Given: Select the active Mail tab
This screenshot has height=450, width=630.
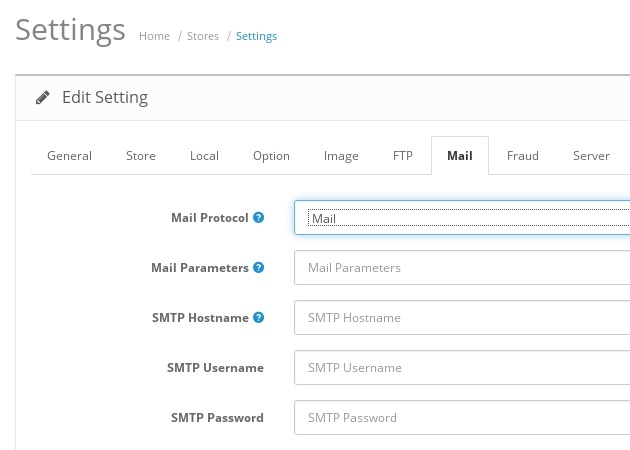Looking at the screenshot, I should click(x=460, y=155).
